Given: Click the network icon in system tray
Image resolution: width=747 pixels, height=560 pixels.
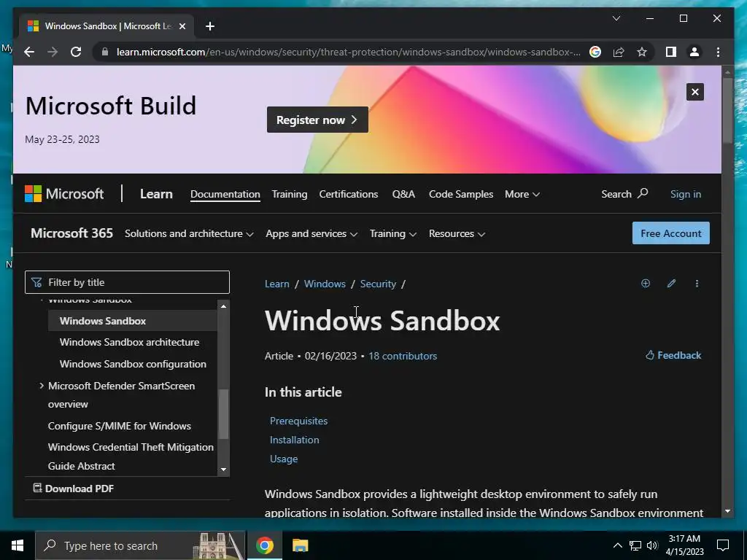Looking at the screenshot, I should [635, 545].
